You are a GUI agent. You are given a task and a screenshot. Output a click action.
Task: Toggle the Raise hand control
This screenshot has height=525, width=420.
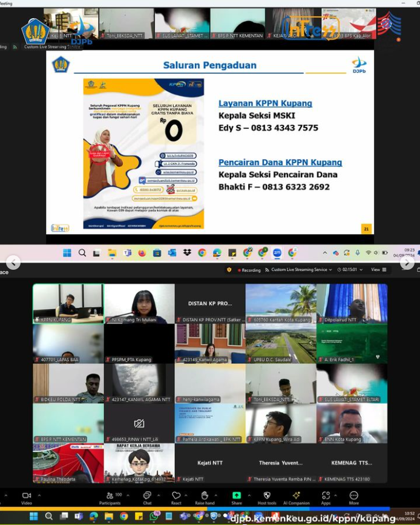[205, 497]
